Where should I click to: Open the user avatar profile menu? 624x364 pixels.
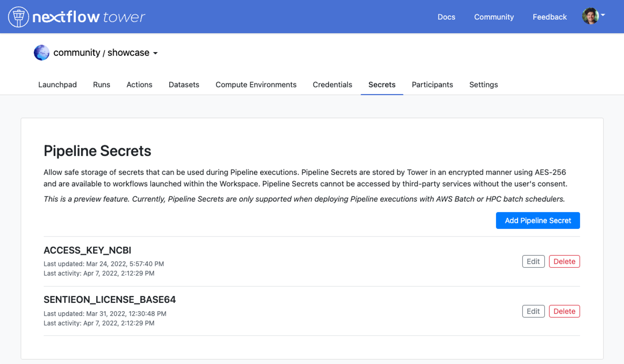[x=590, y=16]
